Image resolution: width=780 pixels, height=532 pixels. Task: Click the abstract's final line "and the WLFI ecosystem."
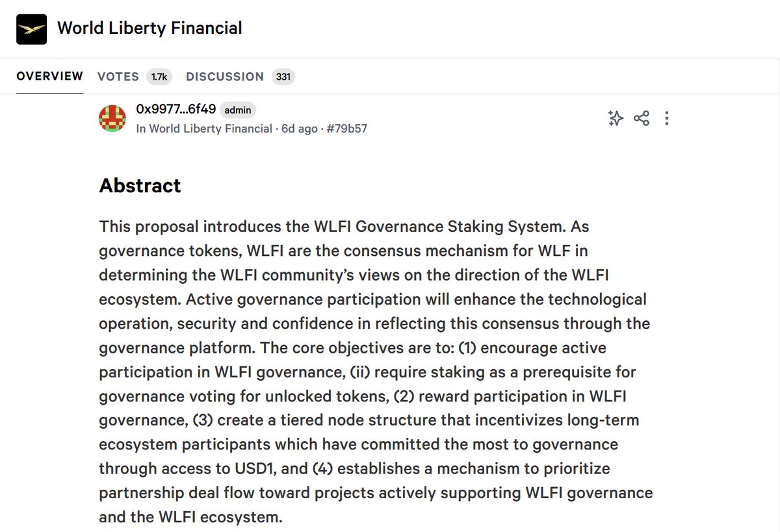tap(190, 518)
